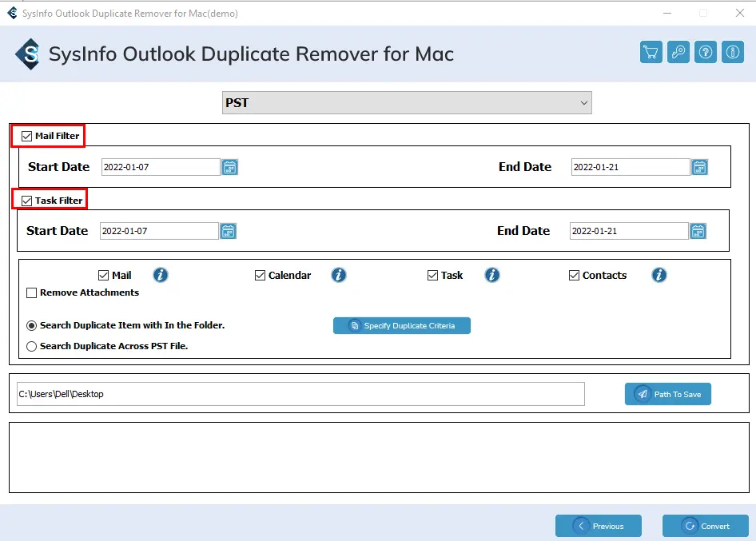Uncheck the Mail item checkbox
The image size is (756, 541).
click(103, 276)
